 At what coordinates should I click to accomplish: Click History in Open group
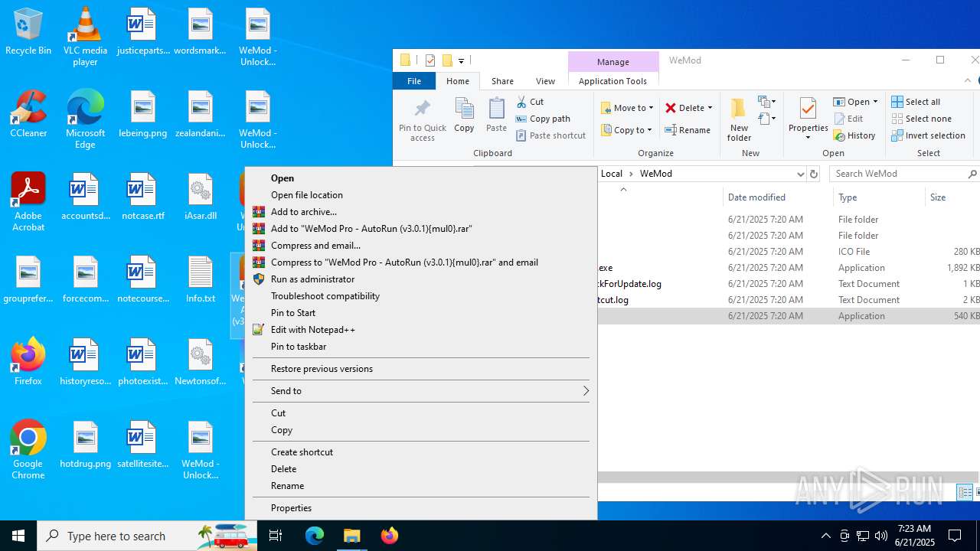(854, 135)
